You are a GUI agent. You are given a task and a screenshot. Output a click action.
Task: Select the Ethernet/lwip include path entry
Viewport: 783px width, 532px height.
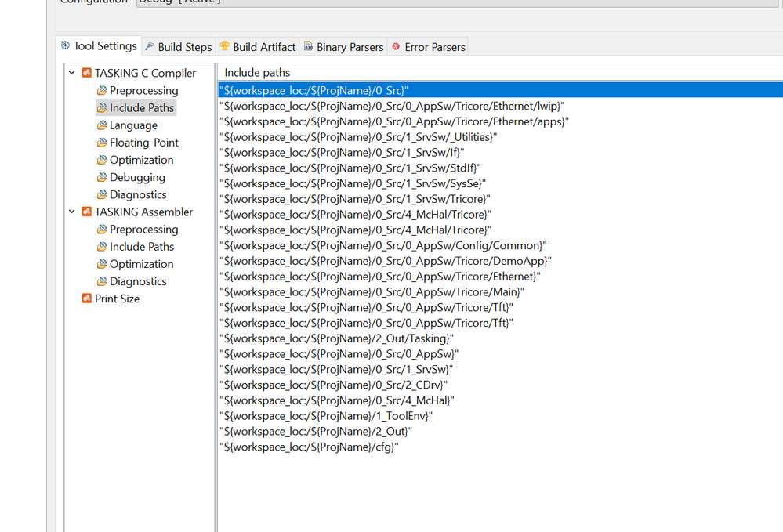coord(392,106)
